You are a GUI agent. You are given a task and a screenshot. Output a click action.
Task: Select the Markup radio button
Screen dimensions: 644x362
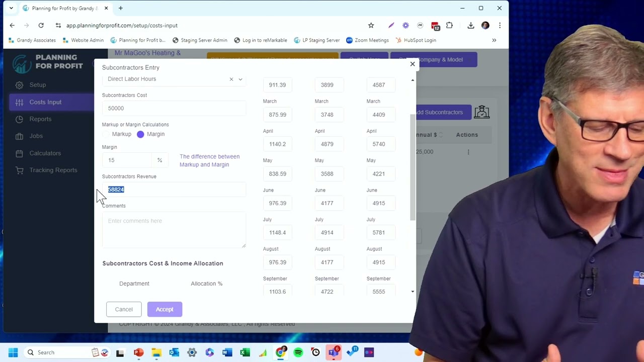click(x=106, y=134)
